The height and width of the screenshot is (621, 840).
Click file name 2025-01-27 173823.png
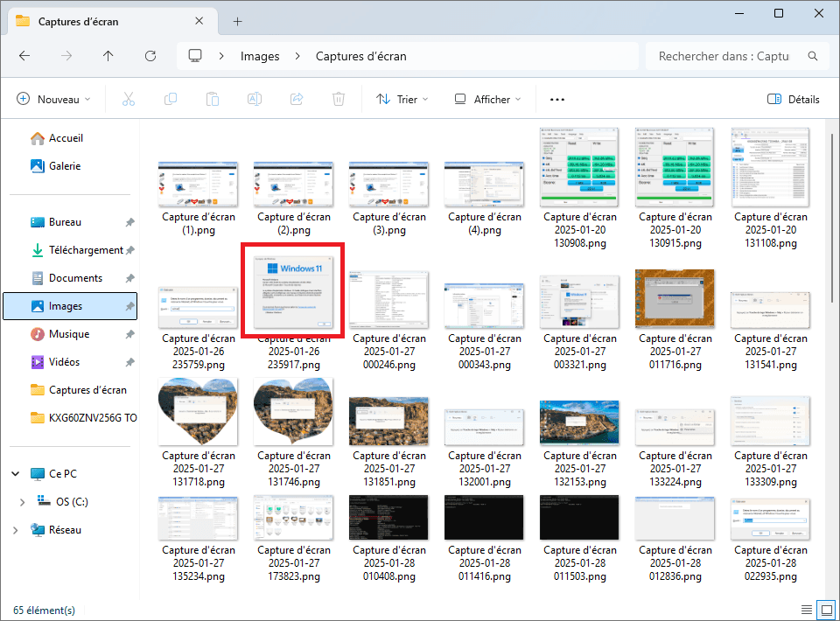tap(294, 563)
